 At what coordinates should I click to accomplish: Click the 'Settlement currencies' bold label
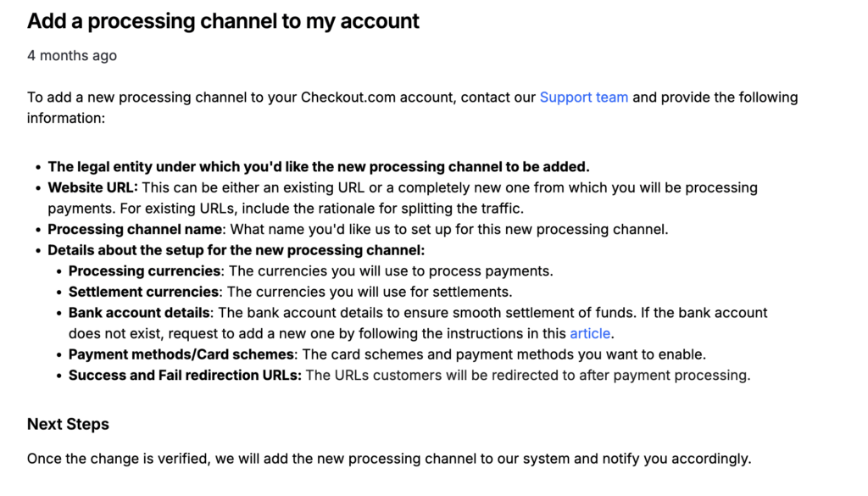(x=143, y=292)
